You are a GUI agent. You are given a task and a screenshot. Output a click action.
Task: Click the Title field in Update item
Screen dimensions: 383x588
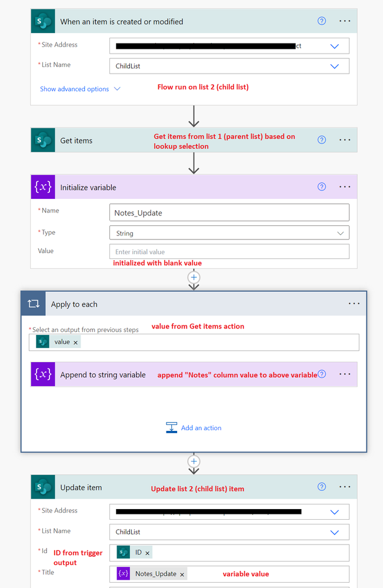click(x=229, y=574)
